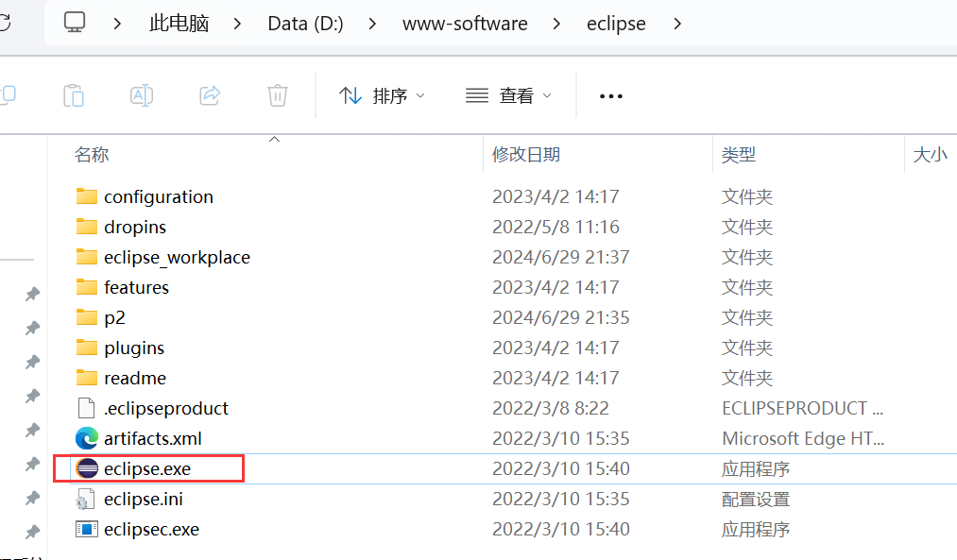Image resolution: width=957 pixels, height=560 pixels.
Task: Click the 配置设置 type cell
Action: 756,499
